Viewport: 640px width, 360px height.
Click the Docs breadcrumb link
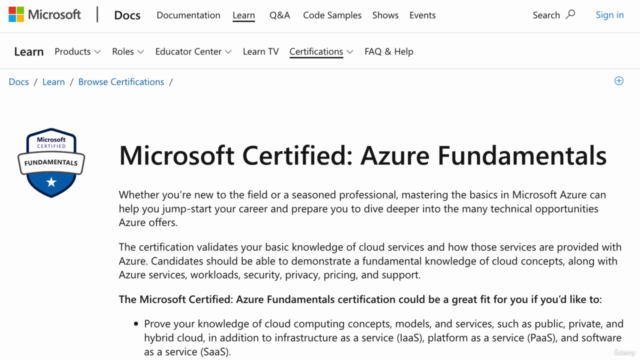(19, 82)
